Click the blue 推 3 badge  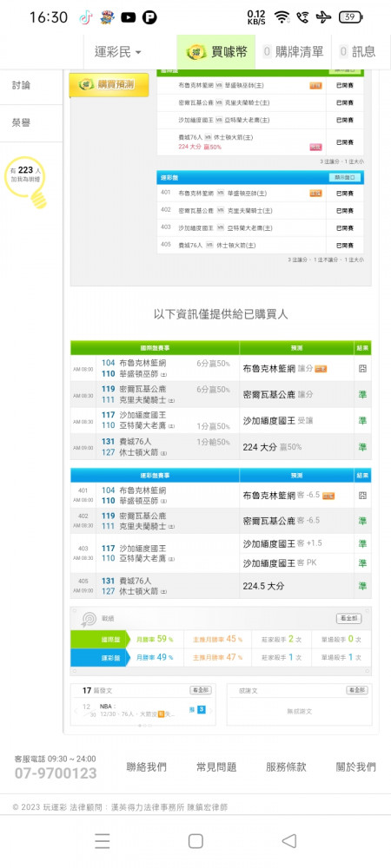point(197,709)
